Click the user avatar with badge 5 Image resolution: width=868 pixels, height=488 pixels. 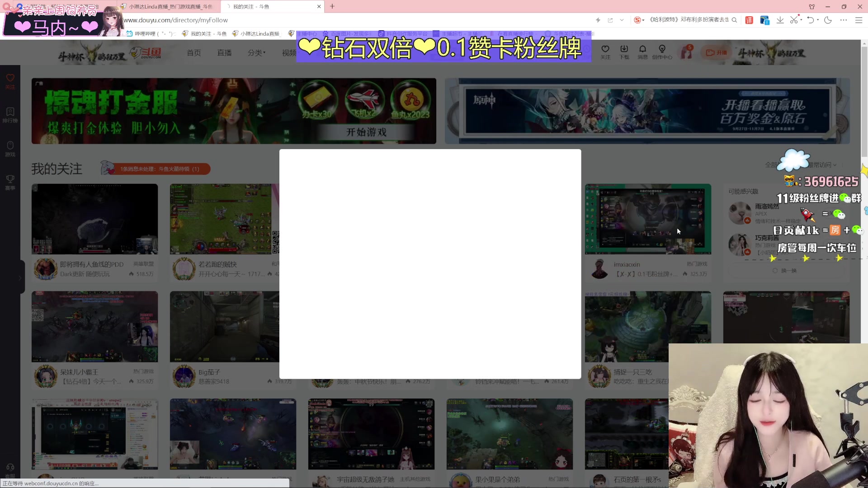tap(687, 52)
